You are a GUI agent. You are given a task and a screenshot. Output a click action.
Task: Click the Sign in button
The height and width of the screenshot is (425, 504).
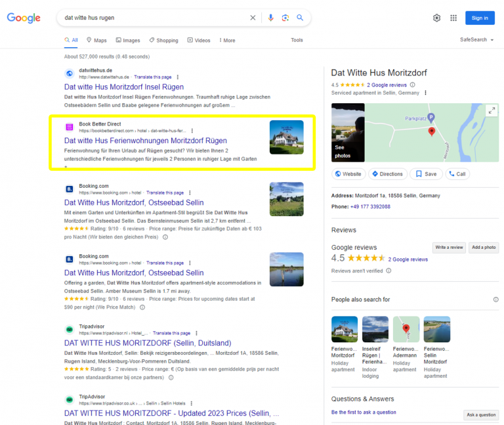(x=480, y=18)
